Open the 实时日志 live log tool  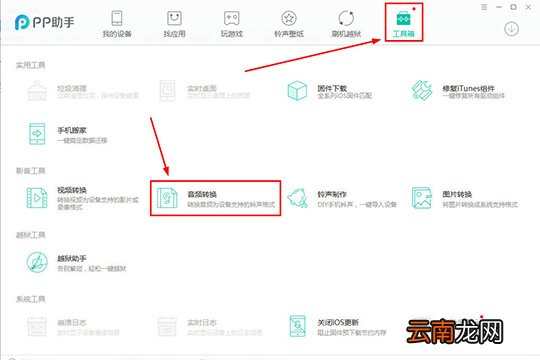click(209, 327)
